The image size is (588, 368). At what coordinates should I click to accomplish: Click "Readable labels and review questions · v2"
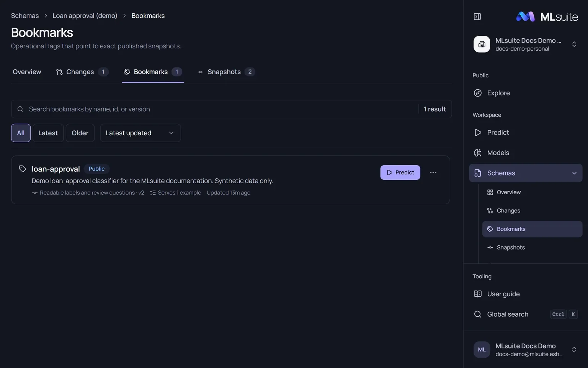coord(92,193)
